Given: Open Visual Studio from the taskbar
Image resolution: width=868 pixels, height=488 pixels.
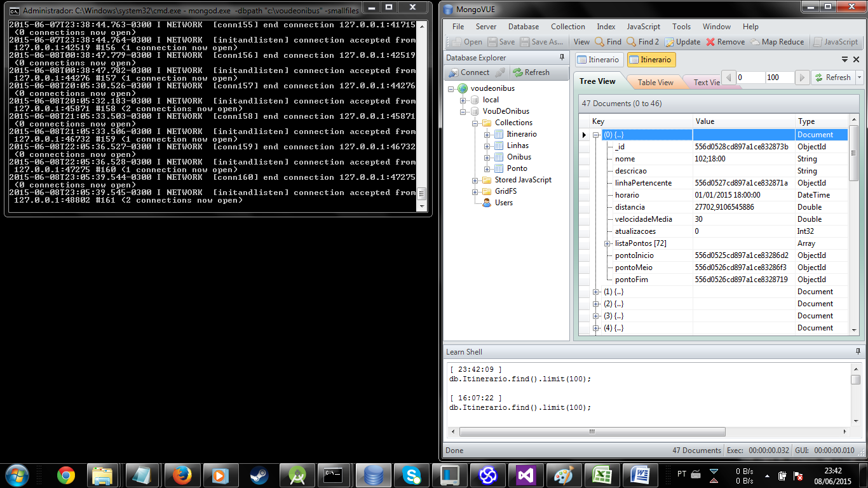Looking at the screenshot, I should (526, 475).
